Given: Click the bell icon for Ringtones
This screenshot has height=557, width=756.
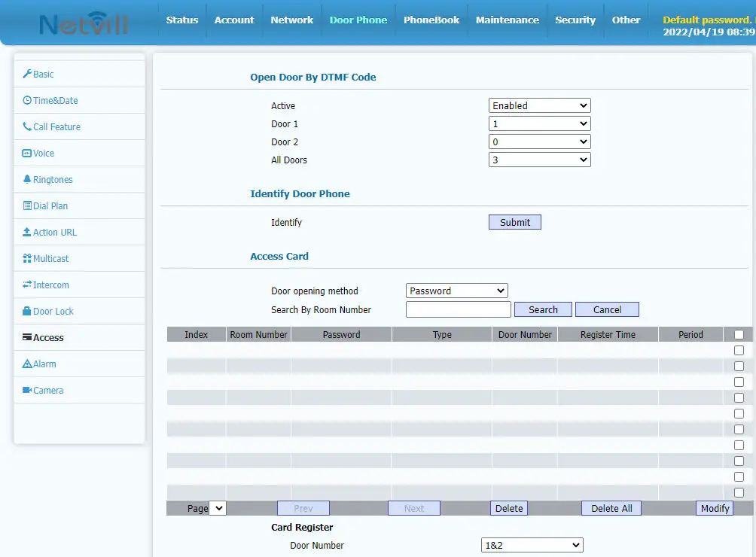Looking at the screenshot, I should (x=27, y=179).
